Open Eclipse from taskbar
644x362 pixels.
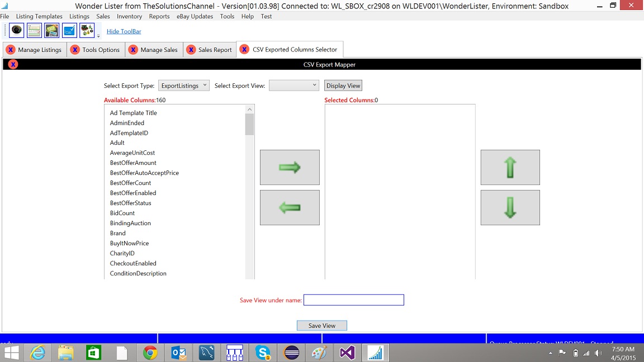click(x=291, y=353)
